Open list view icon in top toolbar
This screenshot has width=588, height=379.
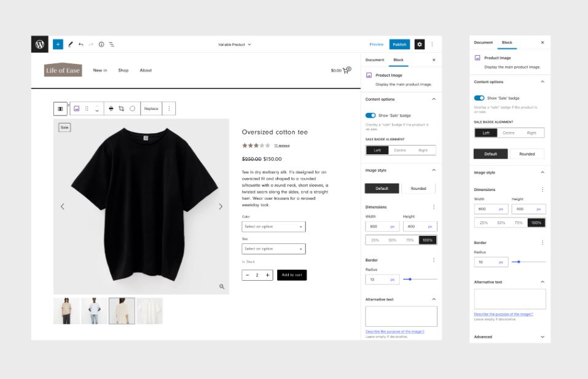point(112,44)
